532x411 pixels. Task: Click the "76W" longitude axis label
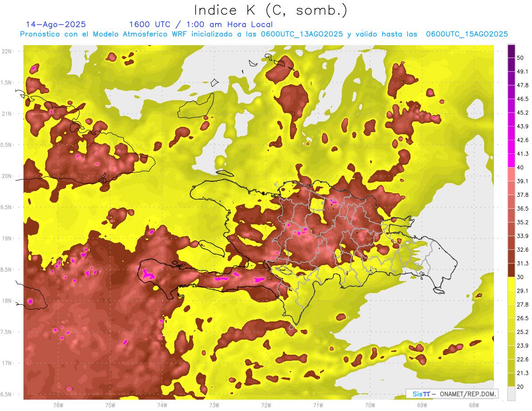coord(58,405)
